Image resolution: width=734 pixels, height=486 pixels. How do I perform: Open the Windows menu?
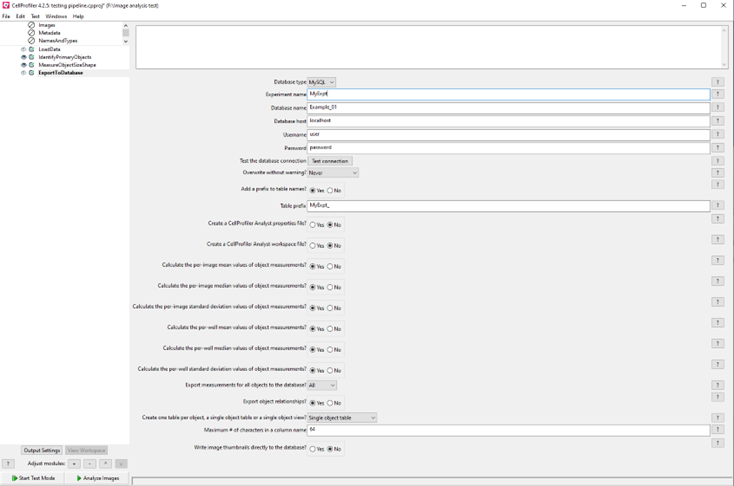click(56, 16)
